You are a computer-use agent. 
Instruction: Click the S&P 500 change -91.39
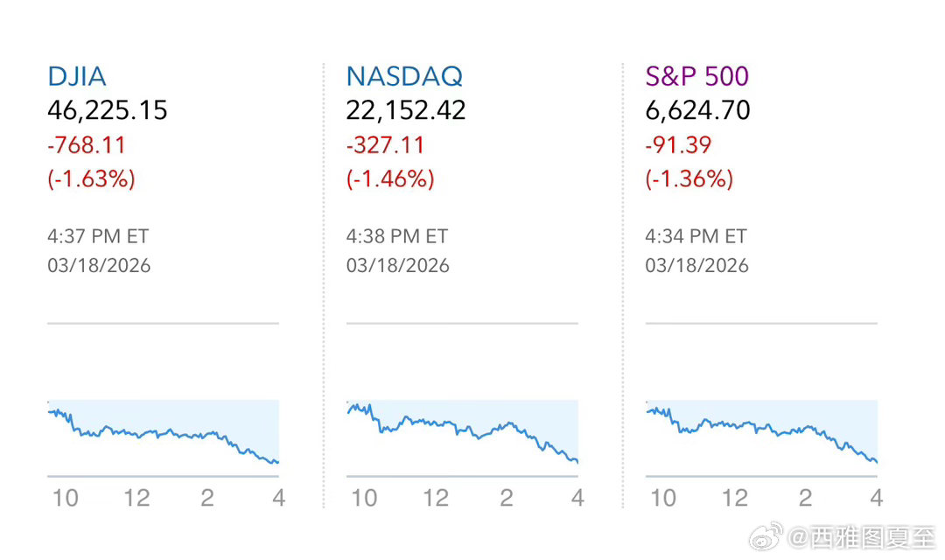[678, 144]
